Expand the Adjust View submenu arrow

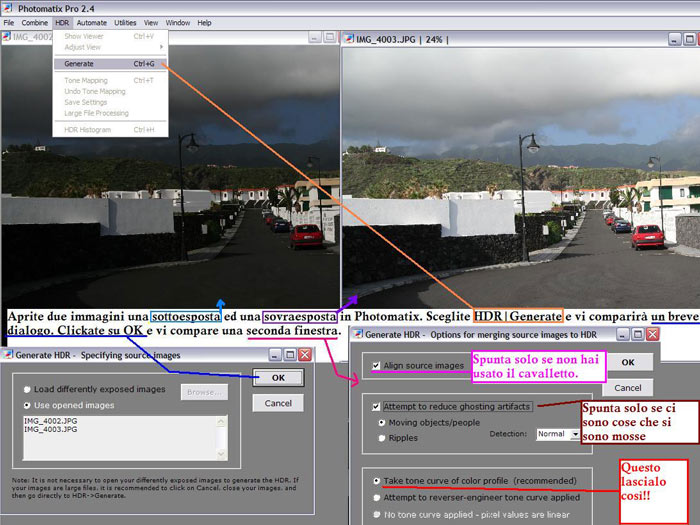coord(163,47)
